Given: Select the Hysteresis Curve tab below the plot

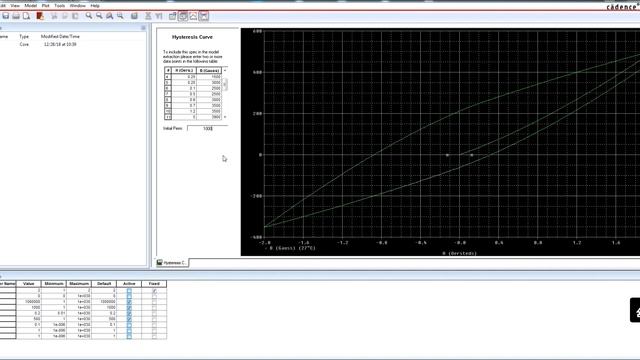Looking at the screenshot, I should click(x=172, y=262).
